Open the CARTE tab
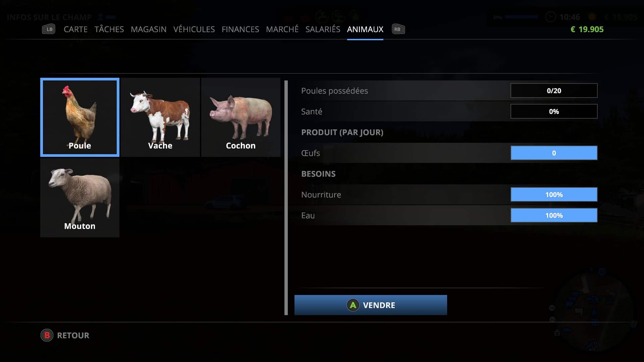This screenshot has width=644, height=362. [x=76, y=29]
